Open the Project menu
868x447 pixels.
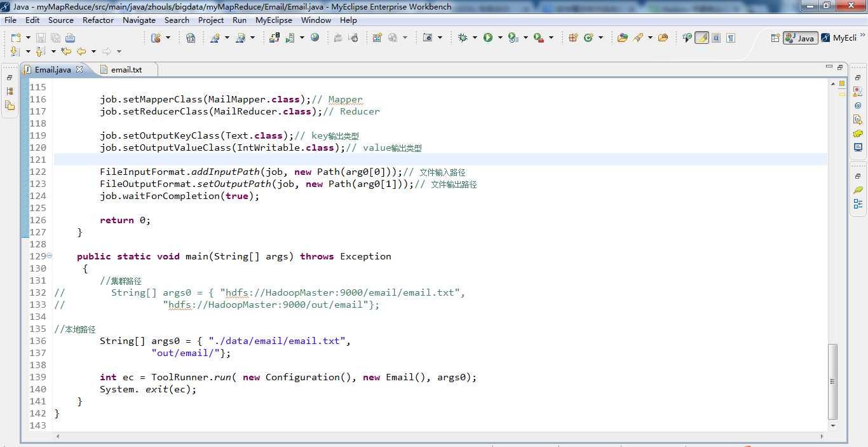211,20
